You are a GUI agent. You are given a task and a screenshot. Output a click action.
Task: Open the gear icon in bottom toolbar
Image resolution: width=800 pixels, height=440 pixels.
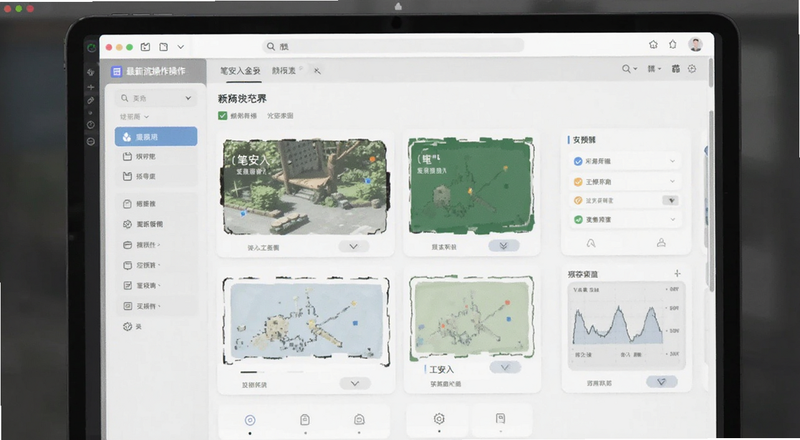pos(439,419)
